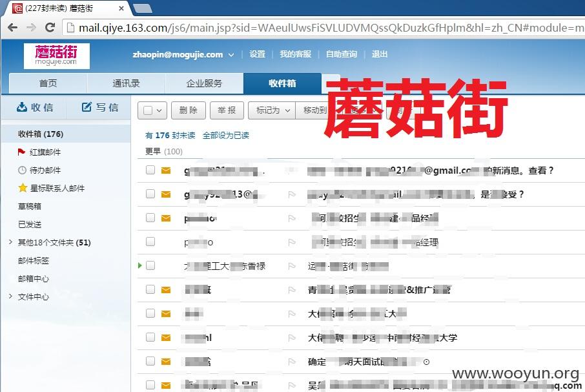Click unread envelope icon of gmail.com 新消息 email
Image resolution: width=585 pixels, height=392 pixels.
(166, 170)
